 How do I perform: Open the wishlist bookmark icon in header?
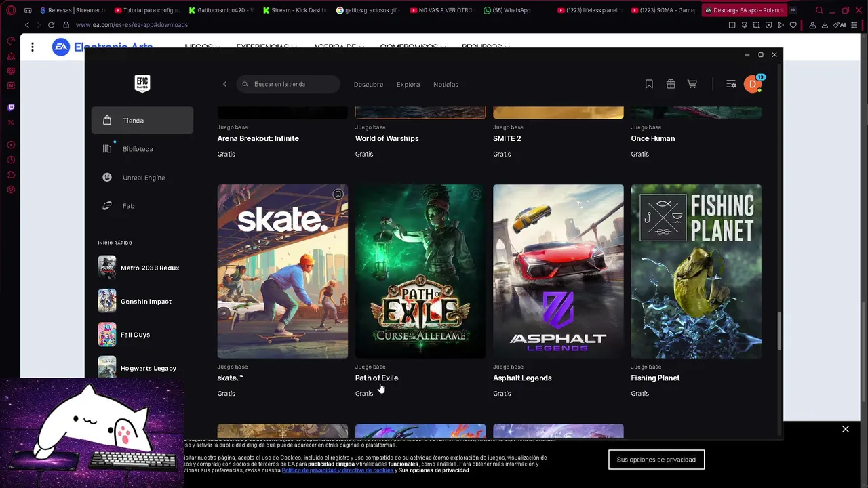[649, 84]
